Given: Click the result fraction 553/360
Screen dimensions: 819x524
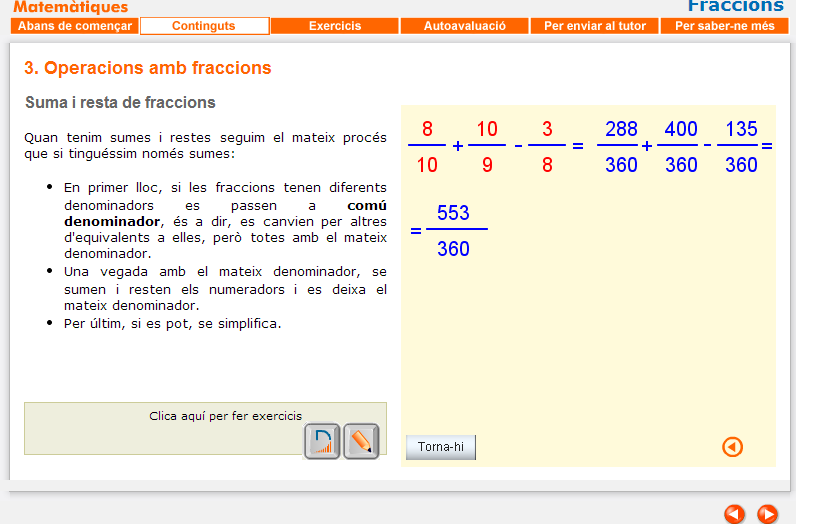Looking at the screenshot, I should (453, 230).
